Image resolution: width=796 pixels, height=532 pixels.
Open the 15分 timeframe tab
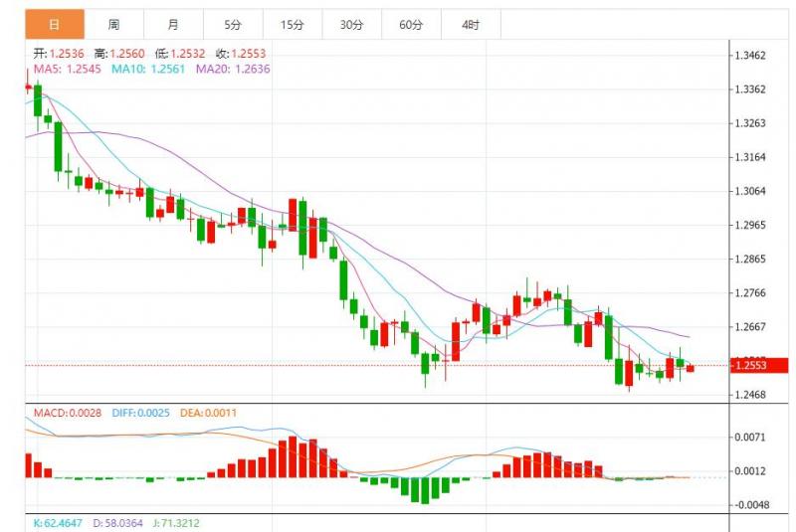[x=293, y=24]
